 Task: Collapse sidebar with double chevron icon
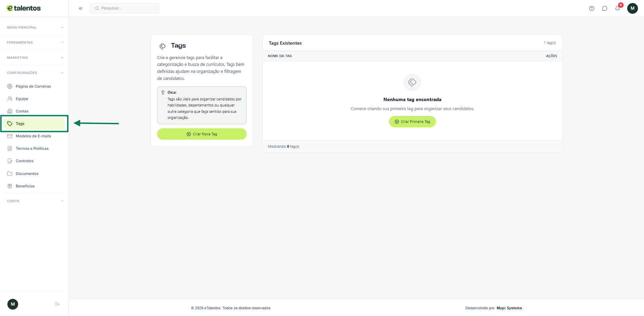tap(81, 8)
